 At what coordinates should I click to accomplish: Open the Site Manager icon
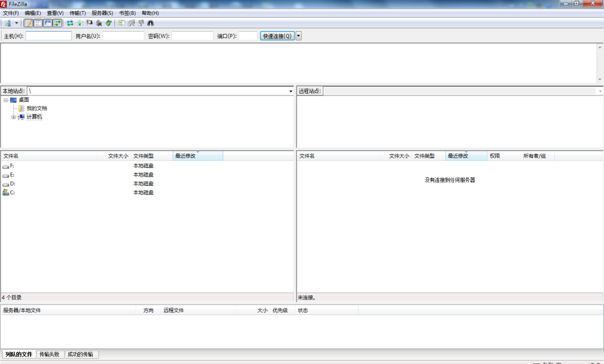pyautogui.click(x=7, y=23)
